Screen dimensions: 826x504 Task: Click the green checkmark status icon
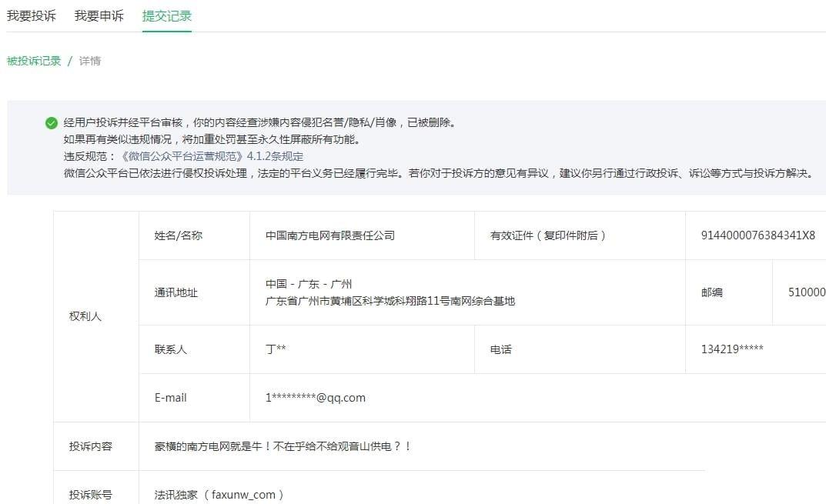point(52,123)
